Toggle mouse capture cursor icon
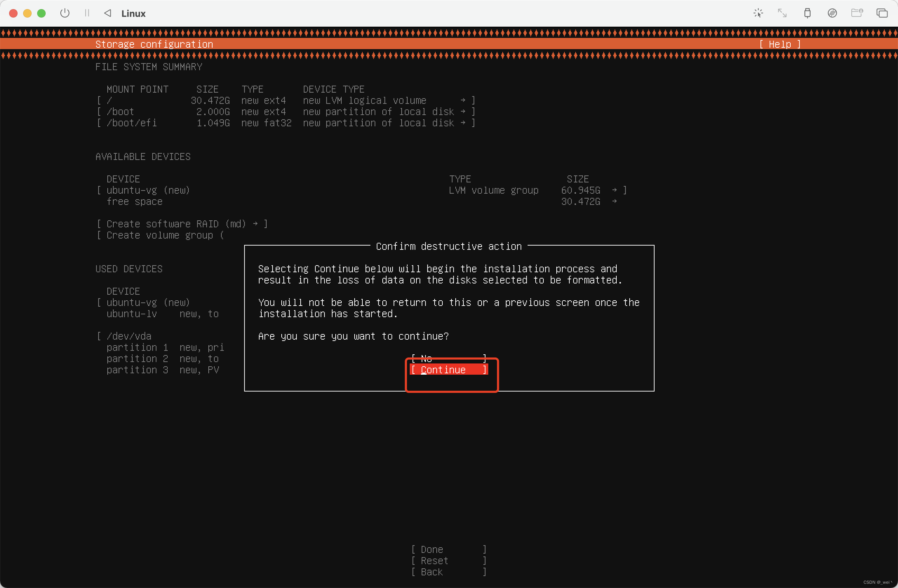898x588 pixels. tap(758, 13)
